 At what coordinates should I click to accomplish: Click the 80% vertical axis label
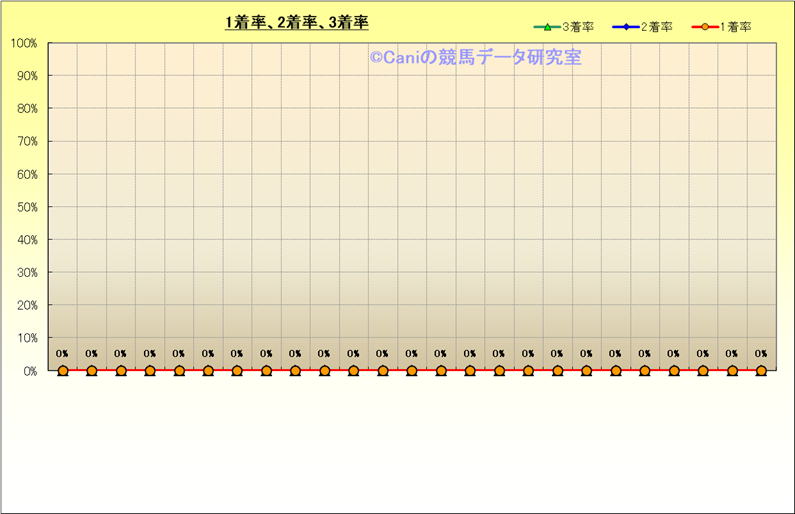(x=26, y=109)
